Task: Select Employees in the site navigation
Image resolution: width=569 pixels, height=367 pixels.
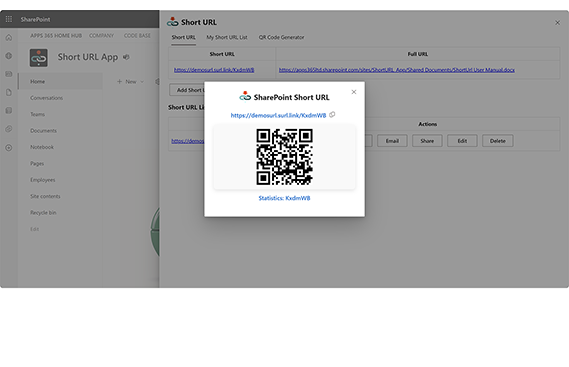Action: click(x=43, y=180)
